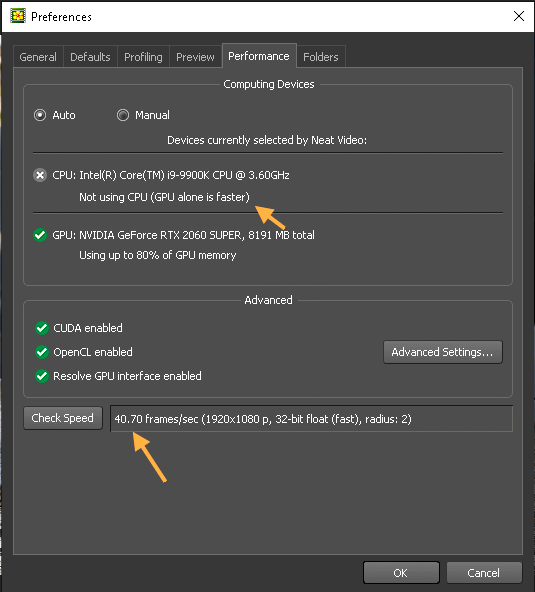Image resolution: width=535 pixels, height=592 pixels.
Task: Cancel the Preferences dialog
Action: 484,573
